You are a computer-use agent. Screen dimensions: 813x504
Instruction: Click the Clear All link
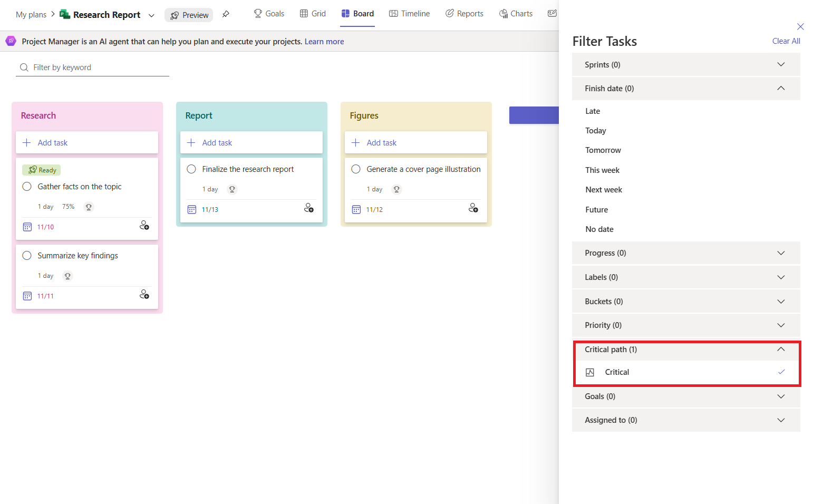click(x=786, y=41)
